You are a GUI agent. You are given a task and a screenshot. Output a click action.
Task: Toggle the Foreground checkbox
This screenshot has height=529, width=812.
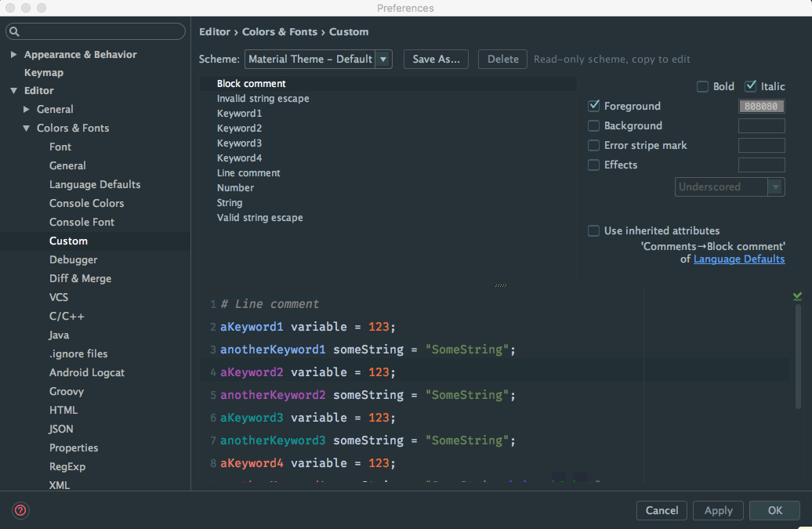click(x=594, y=106)
